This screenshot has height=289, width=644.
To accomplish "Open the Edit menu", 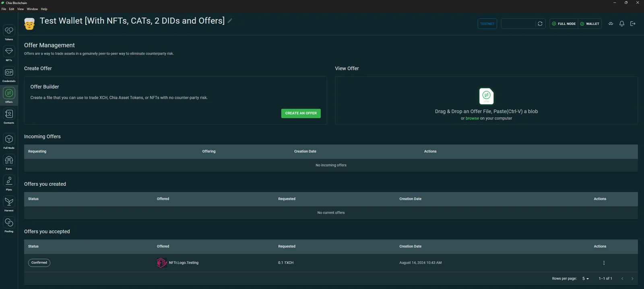I will point(12,9).
